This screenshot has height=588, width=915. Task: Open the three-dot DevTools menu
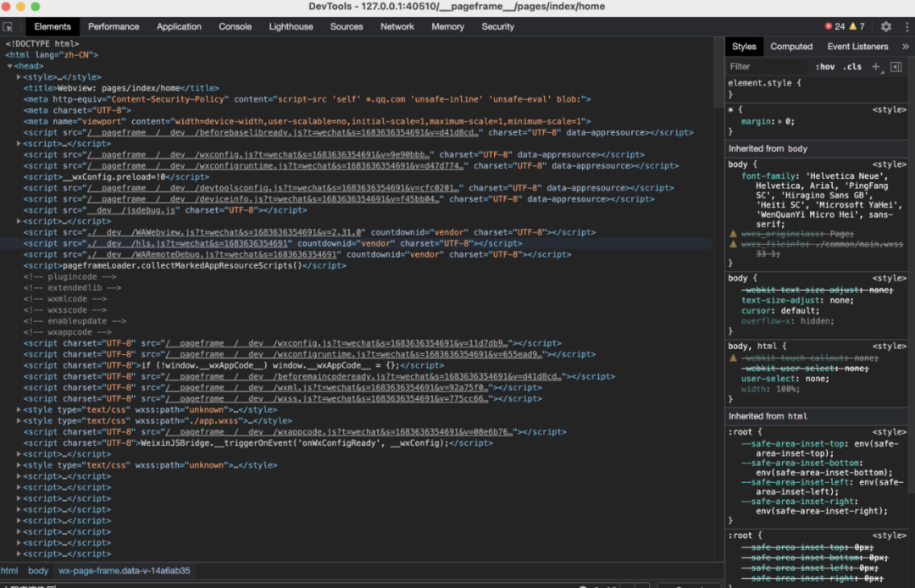907,26
